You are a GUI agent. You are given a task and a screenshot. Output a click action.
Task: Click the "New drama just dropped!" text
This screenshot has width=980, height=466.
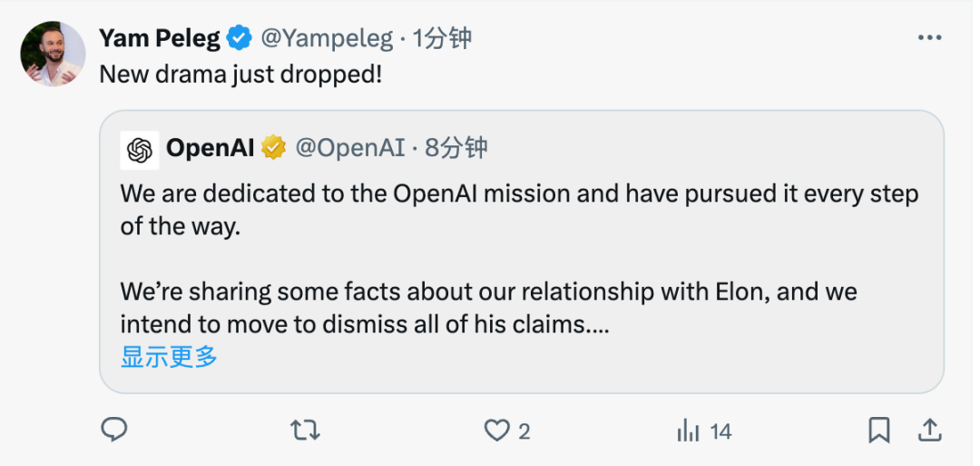coord(240,74)
